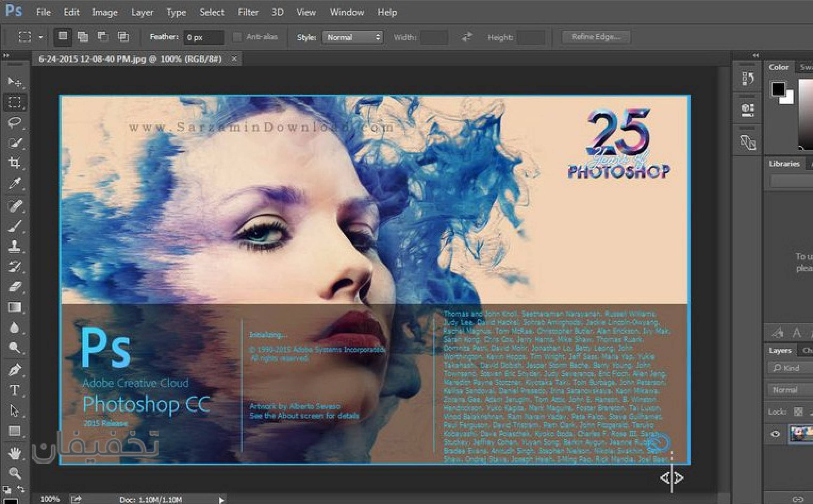
Task: Choose Add to selection mode
Action: click(x=83, y=36)
